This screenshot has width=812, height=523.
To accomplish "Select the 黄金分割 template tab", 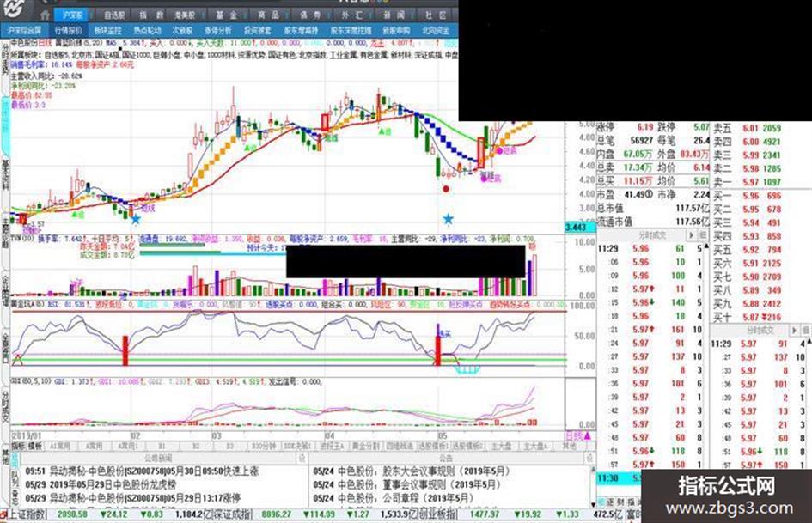I will tap(367, 446).
